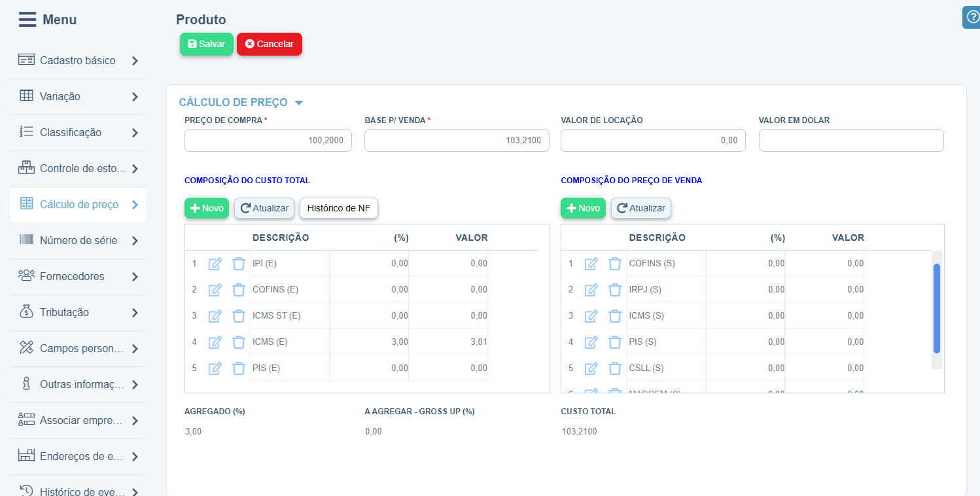Screen dimensions: 980x496
Task: Open the Variação sidebar section
Action: click(60, 96)
